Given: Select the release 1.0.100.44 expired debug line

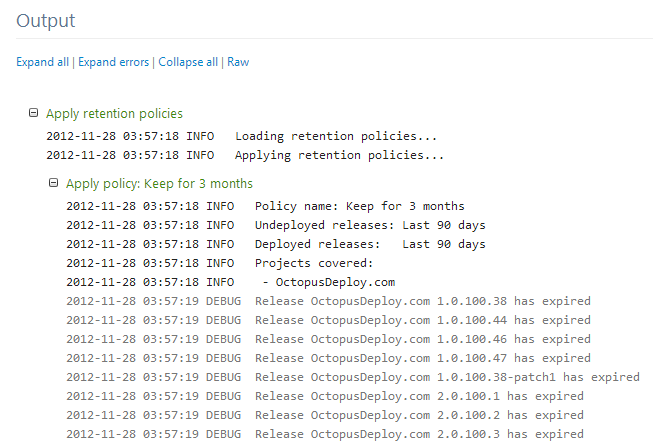Looking at the screenshot, I should [422, 320].
